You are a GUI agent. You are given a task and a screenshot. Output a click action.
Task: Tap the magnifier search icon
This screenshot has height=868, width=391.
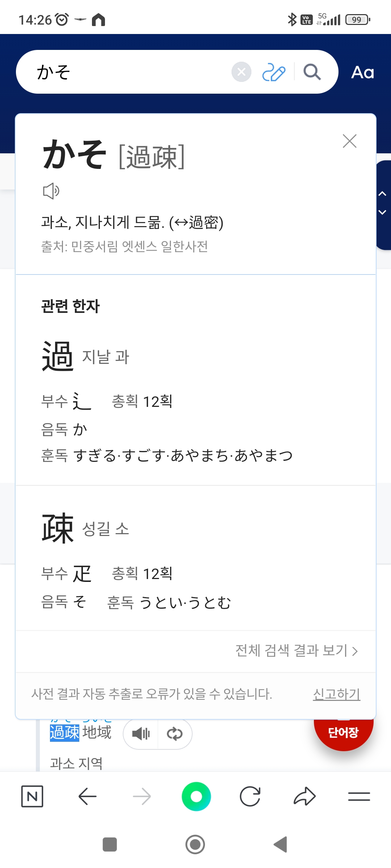[312, 72]
